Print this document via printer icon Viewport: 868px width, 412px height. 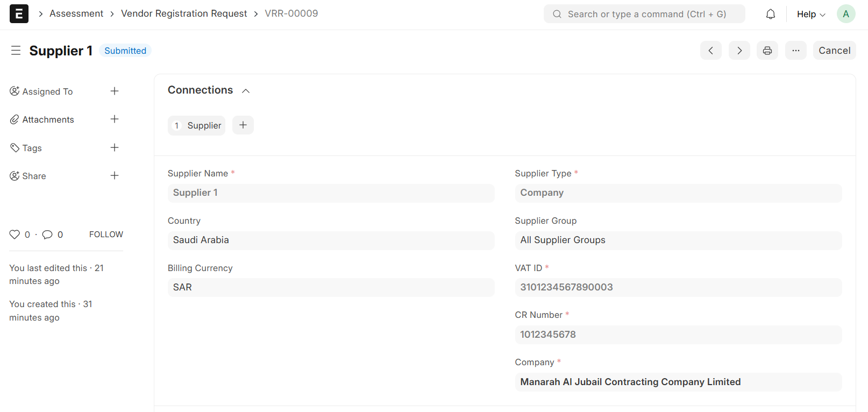point(767,51)
